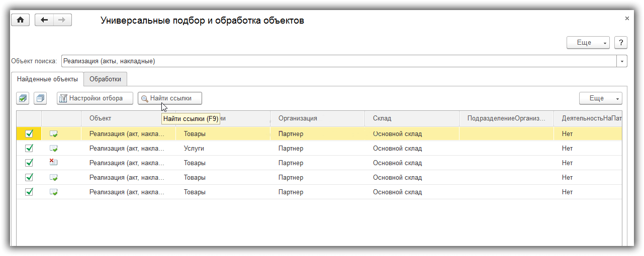Viewport: 644px width, 256px height.
Task: Switch to the Обработки tab
Action: pyautogui.click(x=106, y=79)
